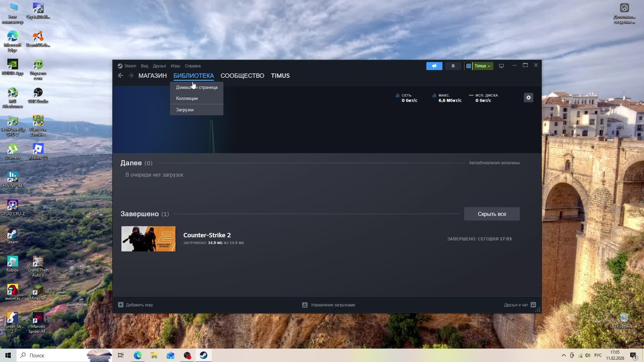
Task: Open the Steam menu in the title bar
Action: 130,66
